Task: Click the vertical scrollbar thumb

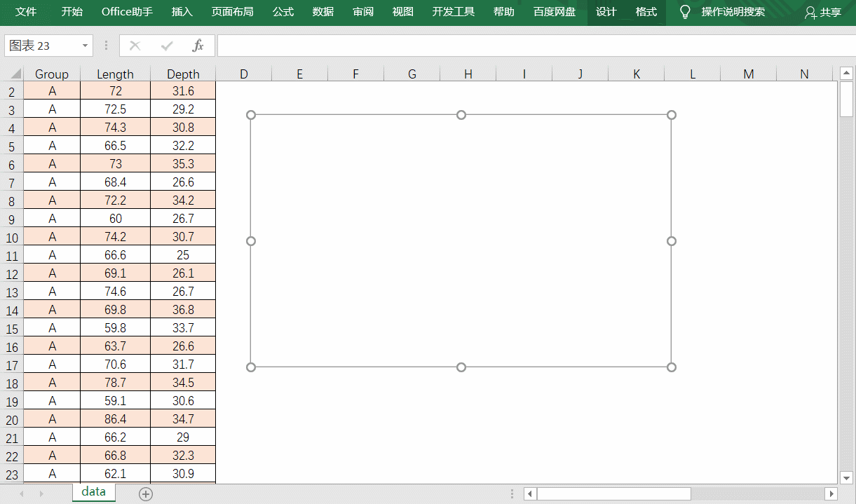Action: click(846, 99)
